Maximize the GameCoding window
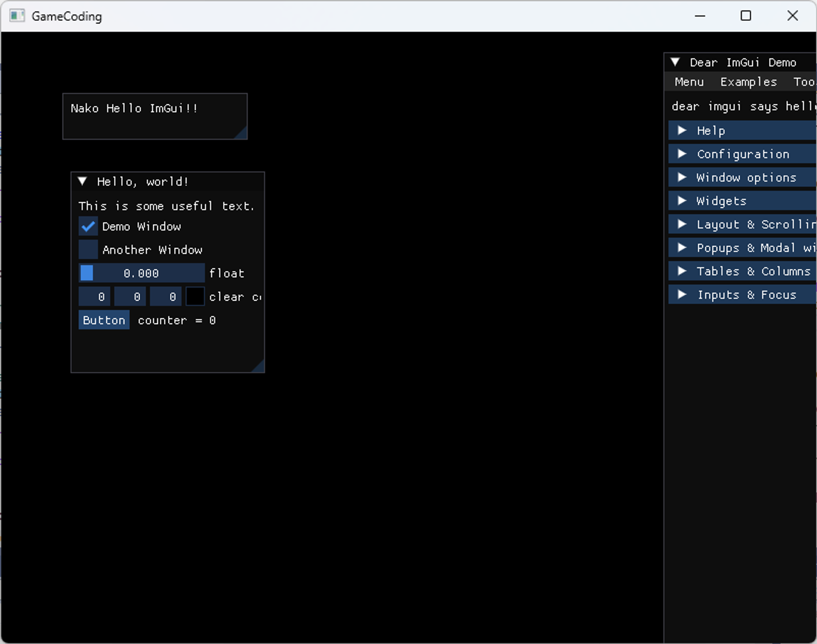 pos(746,16)
